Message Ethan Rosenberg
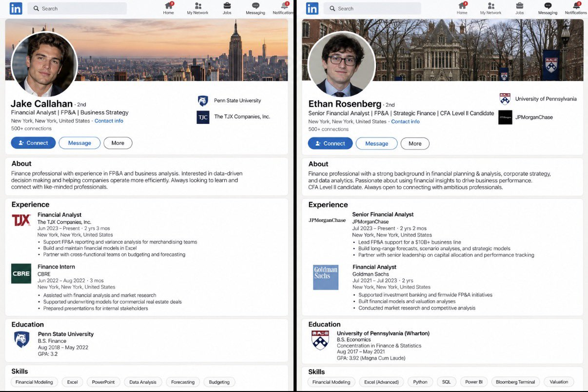 [x=377, y=143]
